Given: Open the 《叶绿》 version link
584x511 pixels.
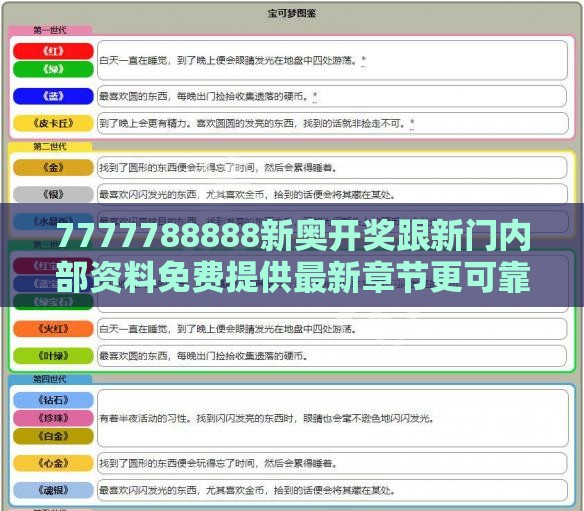Looking at the screenshot, I should tap(53, 356).
